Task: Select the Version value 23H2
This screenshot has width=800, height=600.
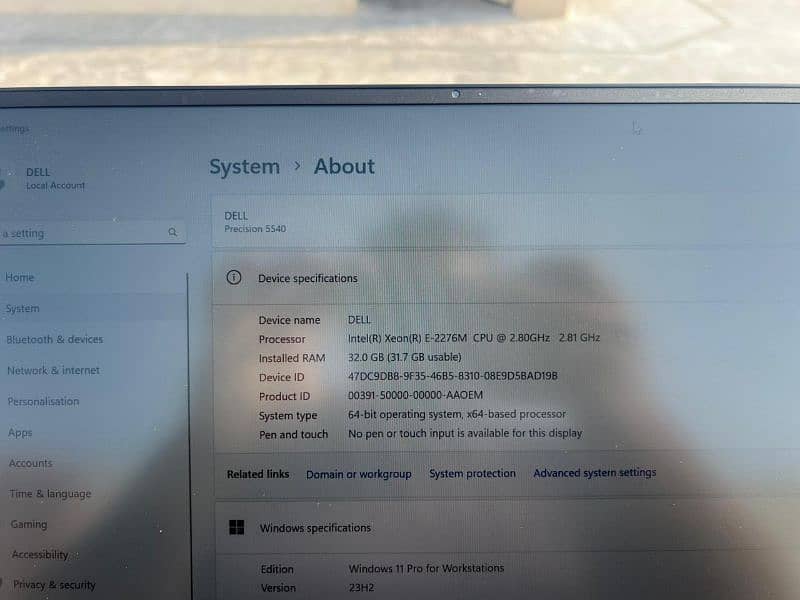Action: [x=362, y=588]
